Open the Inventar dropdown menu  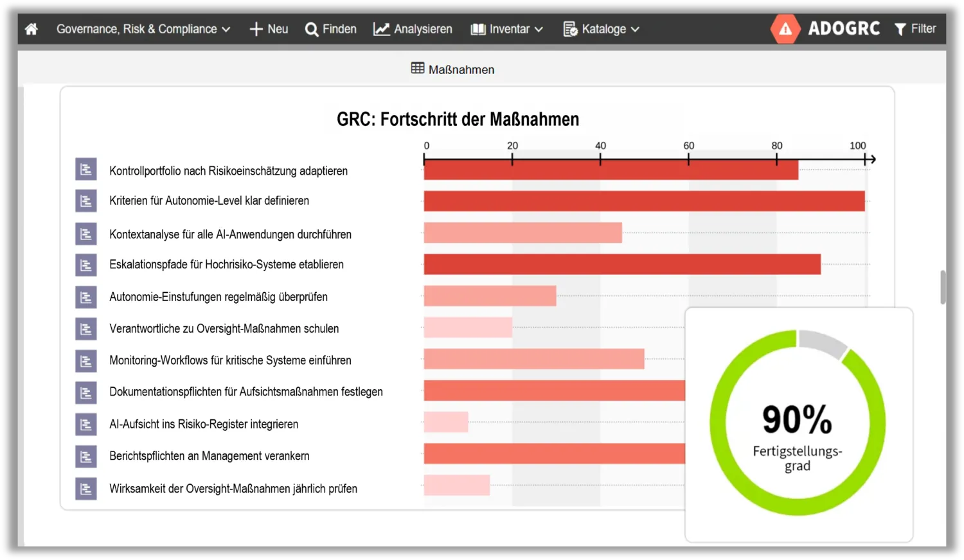(x=507, y=29)
